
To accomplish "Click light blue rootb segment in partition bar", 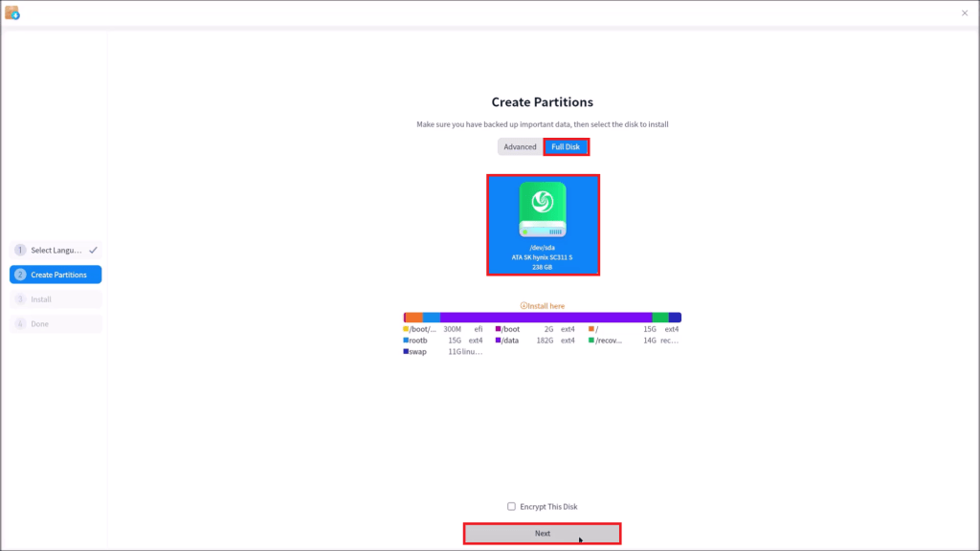I will pos(432,318).
